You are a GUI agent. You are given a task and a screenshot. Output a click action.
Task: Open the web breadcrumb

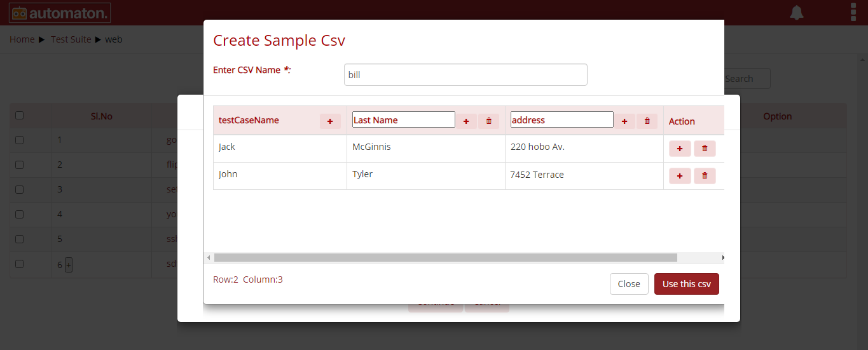tap(114, 39)
